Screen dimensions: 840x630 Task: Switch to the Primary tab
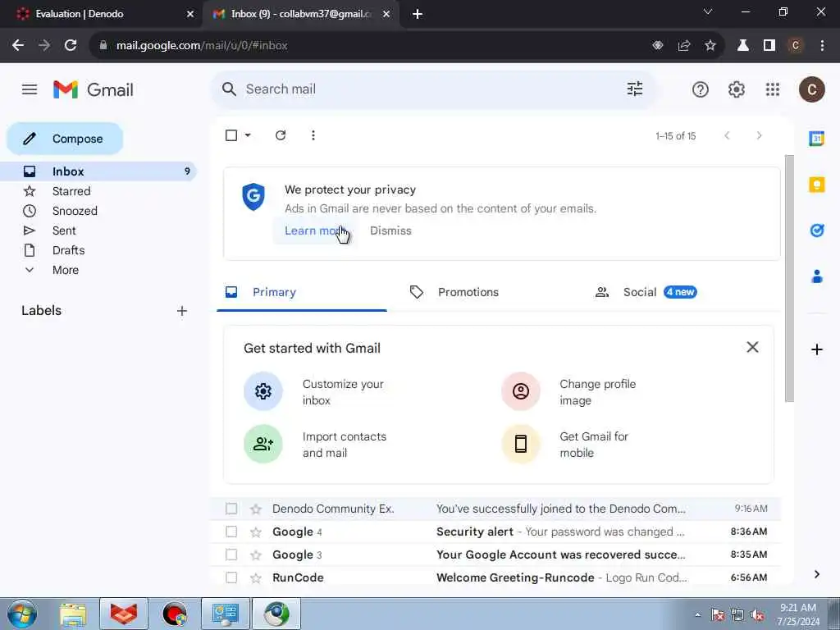[x=302, y=292]
